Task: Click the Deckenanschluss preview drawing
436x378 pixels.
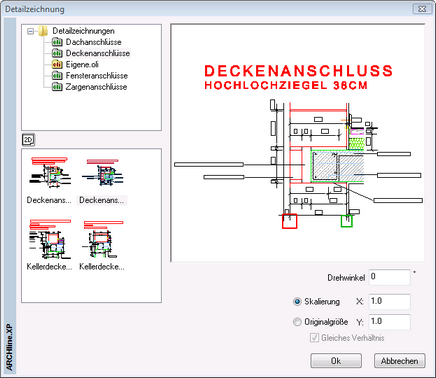Action: click(298, 143)
